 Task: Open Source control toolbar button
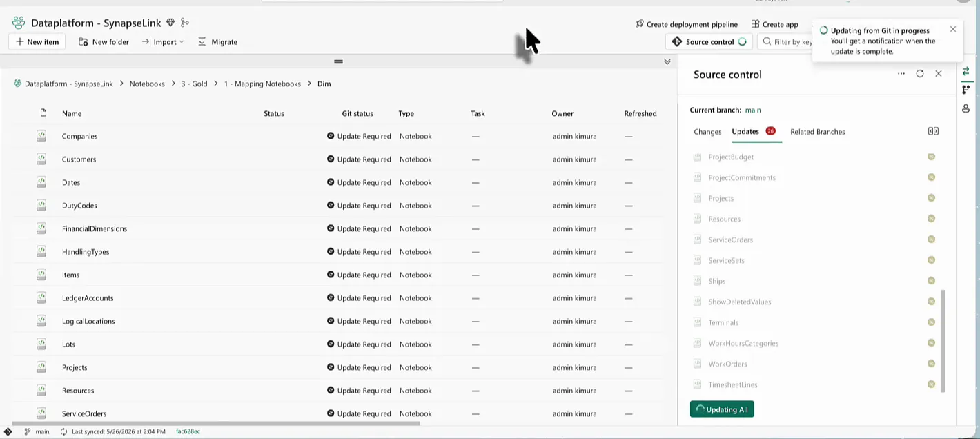tap(709, 42)
